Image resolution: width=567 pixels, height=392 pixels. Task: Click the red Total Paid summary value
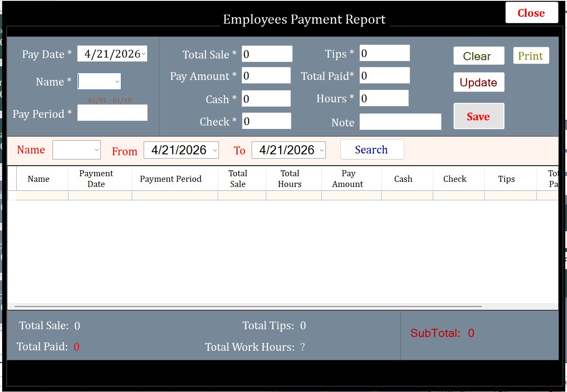pyautogui.click(x=77, y=347)
